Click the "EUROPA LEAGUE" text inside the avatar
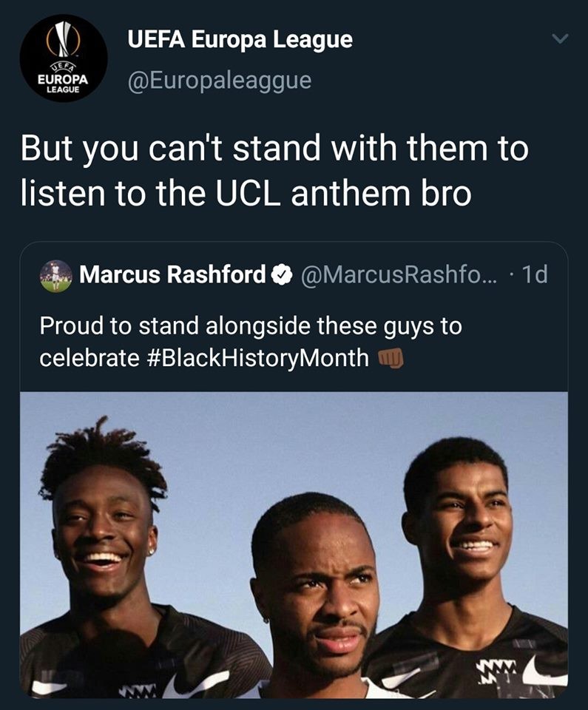 click(x=63, y=82)
